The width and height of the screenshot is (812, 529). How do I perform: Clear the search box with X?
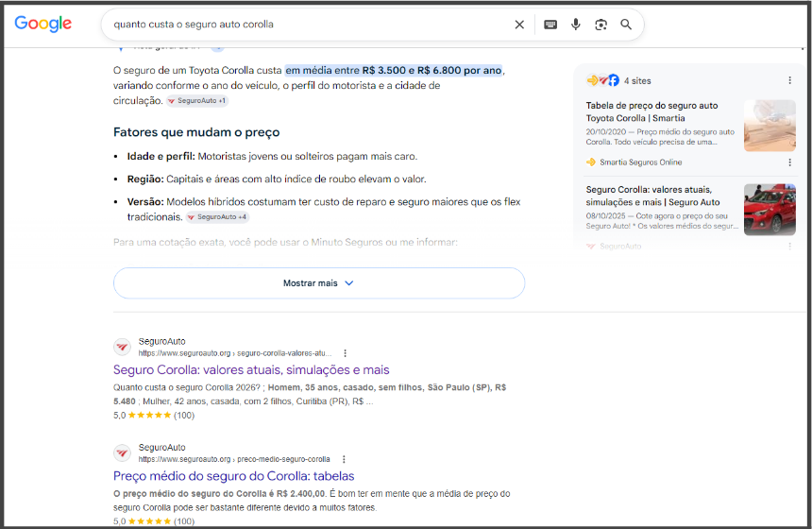click(x=519, y=25)
